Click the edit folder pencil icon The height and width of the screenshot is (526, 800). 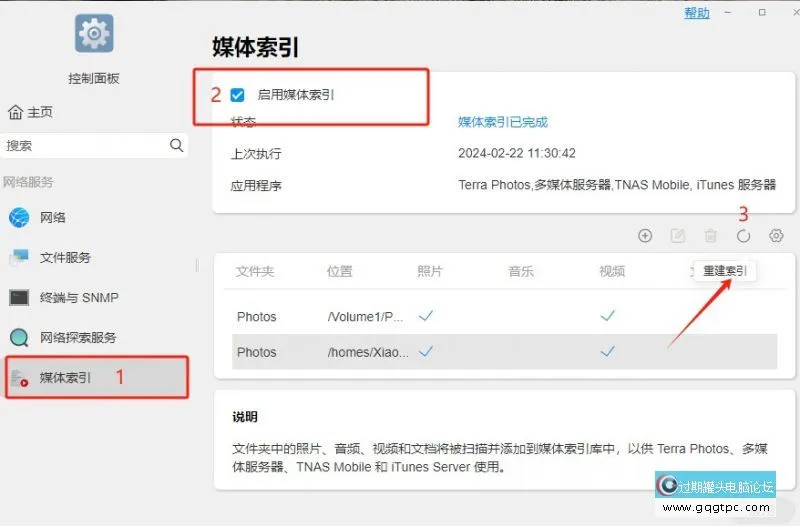678,236
